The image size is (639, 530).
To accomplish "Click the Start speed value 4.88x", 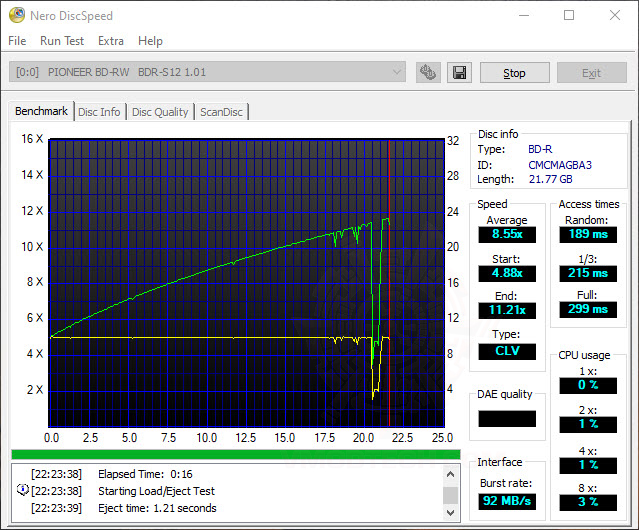I will point(507,273).
